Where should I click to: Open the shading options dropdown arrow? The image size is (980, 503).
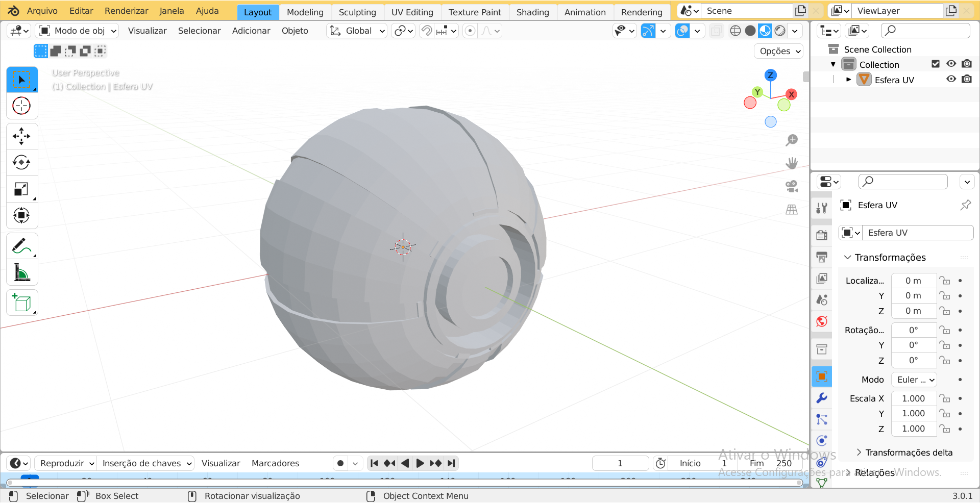click(x=795, y=31)
